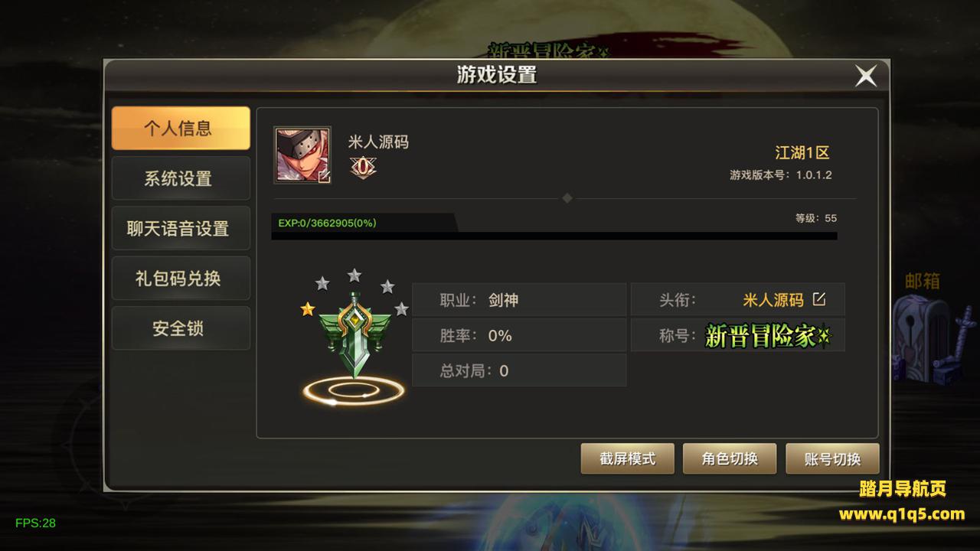Click the 江湖1区 server label
The image size is (980, 551).
(x=802, y=152)
